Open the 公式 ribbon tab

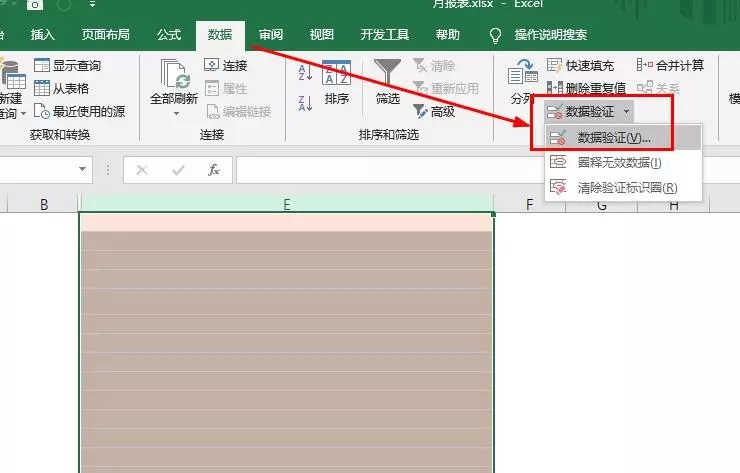coord(169,34)
